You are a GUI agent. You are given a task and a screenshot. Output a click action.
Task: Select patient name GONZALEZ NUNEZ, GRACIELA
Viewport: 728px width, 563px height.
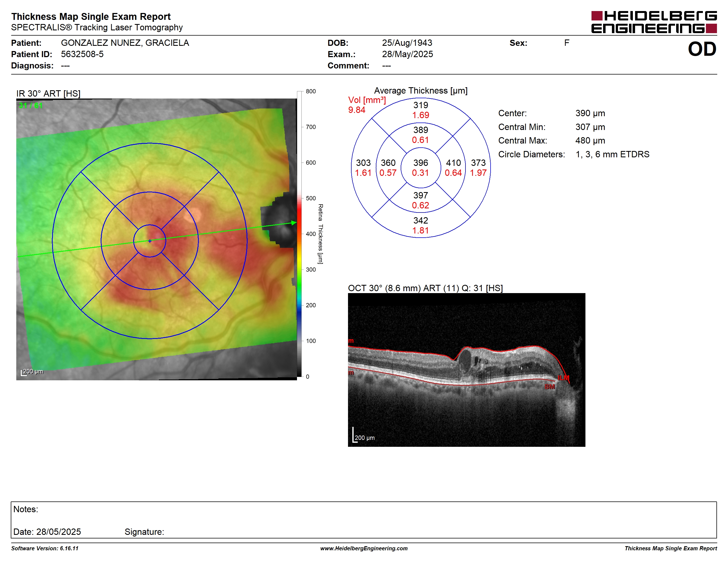pos(125,43)
